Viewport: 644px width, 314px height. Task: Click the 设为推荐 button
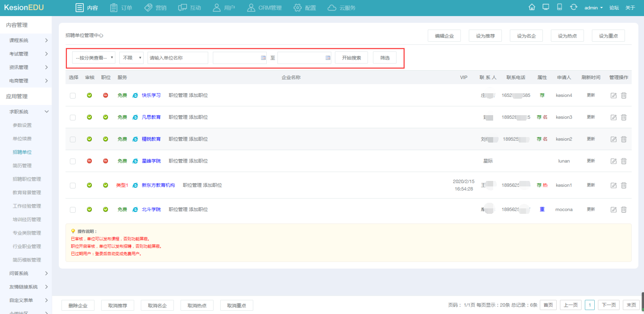[485, 36]
